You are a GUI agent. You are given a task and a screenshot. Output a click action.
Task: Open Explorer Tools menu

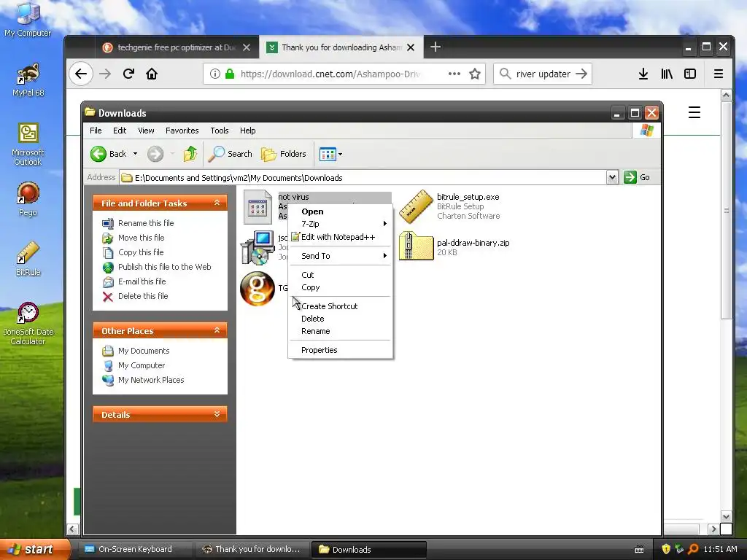pyautogui.click(x=220, y=131)
